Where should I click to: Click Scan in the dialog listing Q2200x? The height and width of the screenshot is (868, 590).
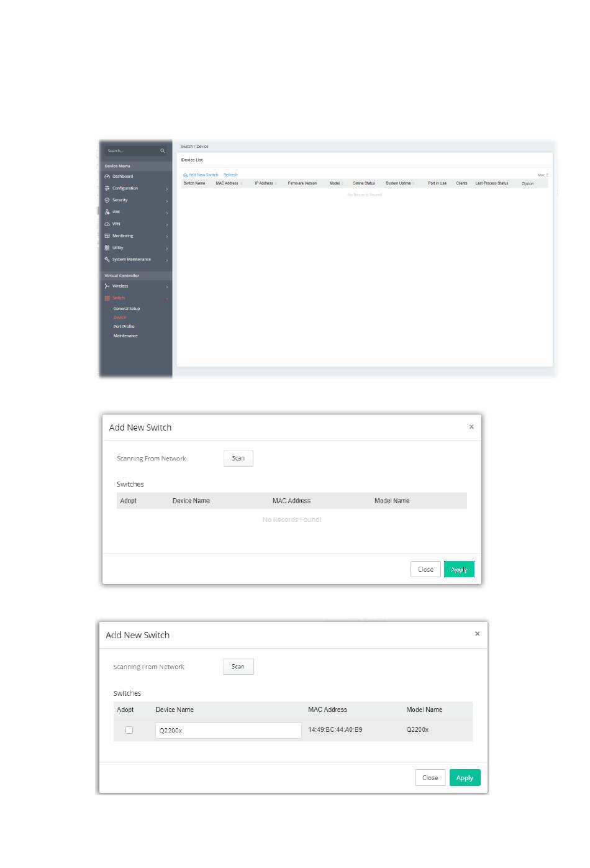pos(238,667)
